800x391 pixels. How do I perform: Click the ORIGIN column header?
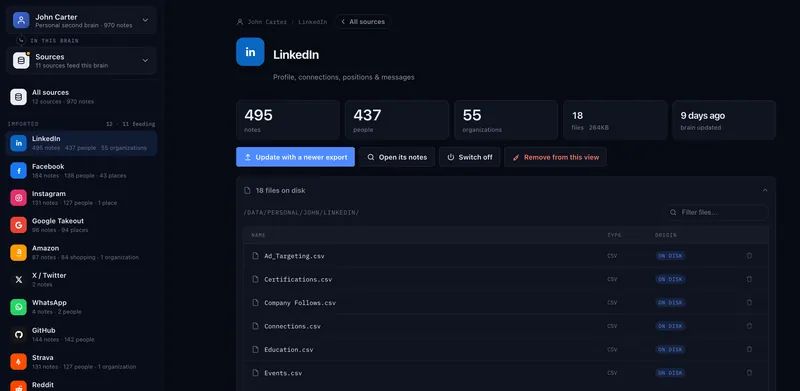666,235
